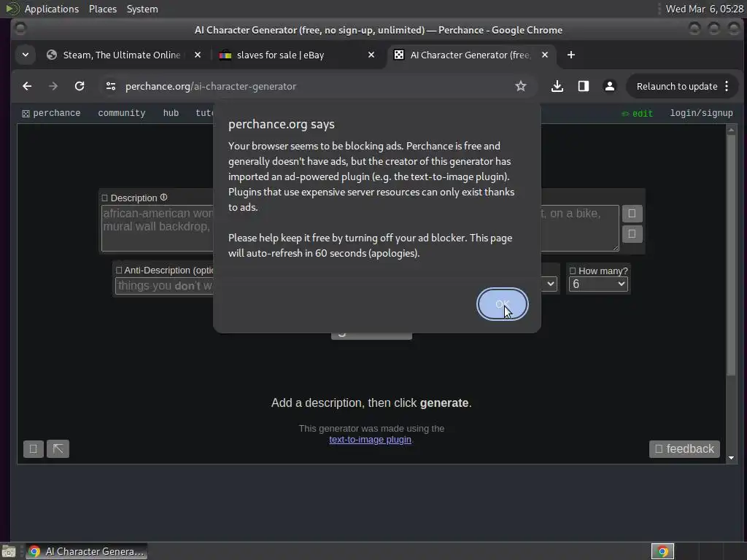Click the vertical page scrollbar thumb

pos(731,255)
